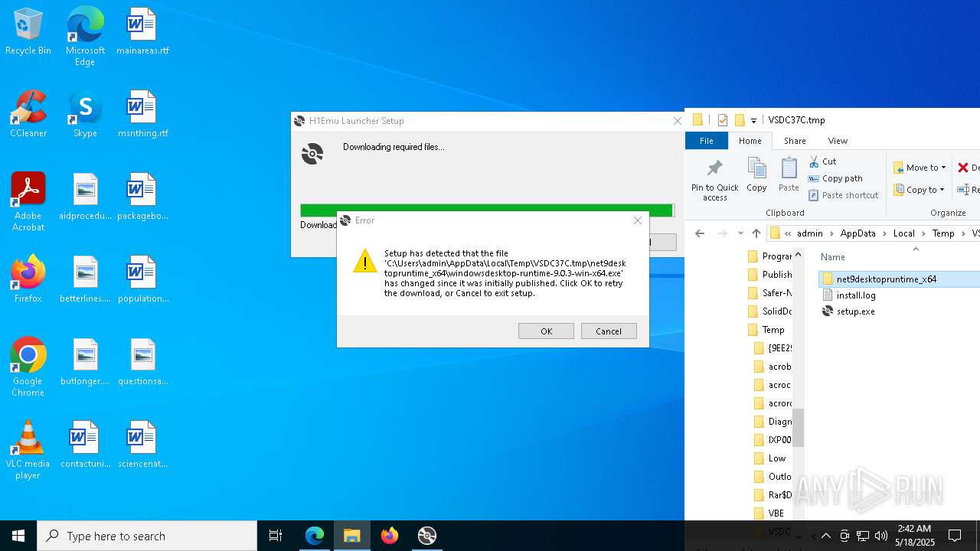Open Adobe Acrobat desktop shortcut
This screenshot has height=551, width=980.
tap(28, 202)
